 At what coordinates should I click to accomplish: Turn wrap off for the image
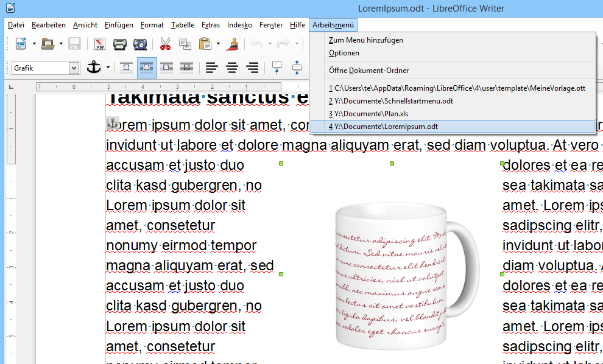126,68
